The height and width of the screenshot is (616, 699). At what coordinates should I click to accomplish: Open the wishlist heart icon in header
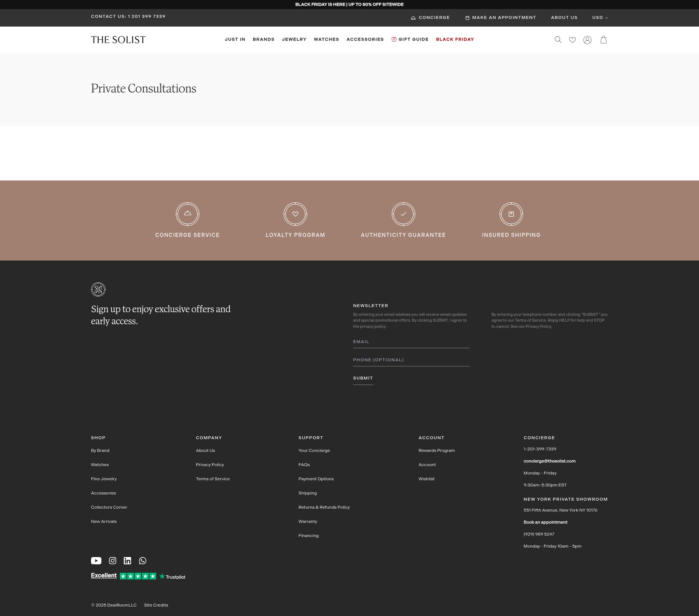click(572, 40)
